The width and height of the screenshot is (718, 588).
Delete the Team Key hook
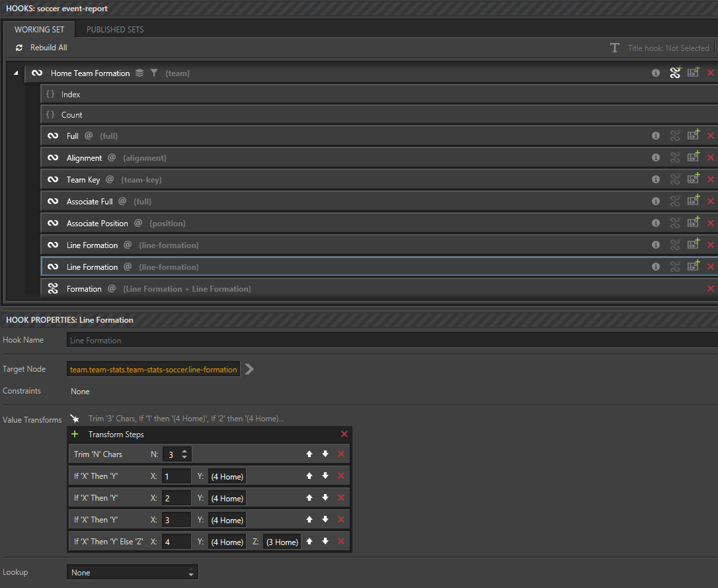click(x=710, y=179)
